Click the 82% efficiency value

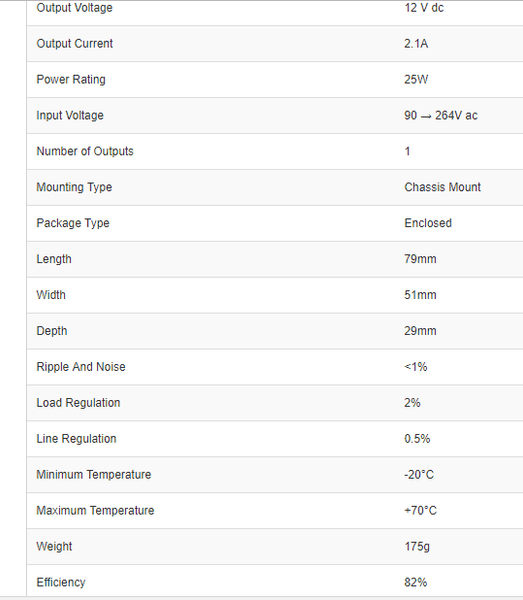[415, 582]
